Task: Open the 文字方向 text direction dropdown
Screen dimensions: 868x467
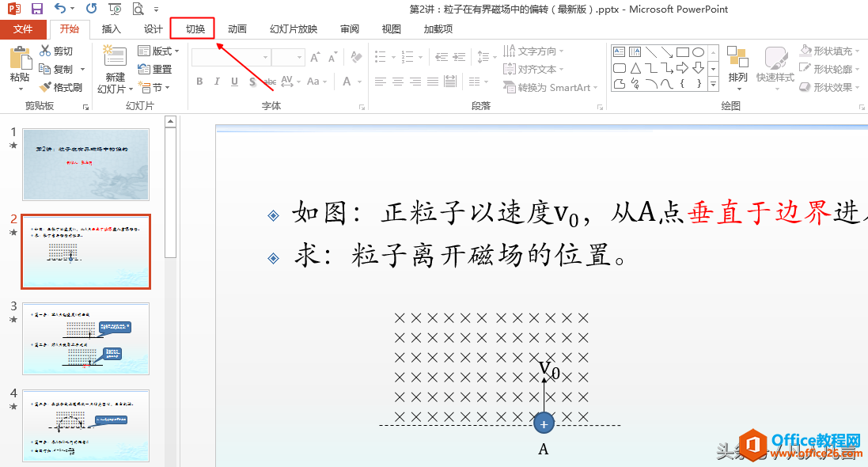Action: click(x=533, y=51)
